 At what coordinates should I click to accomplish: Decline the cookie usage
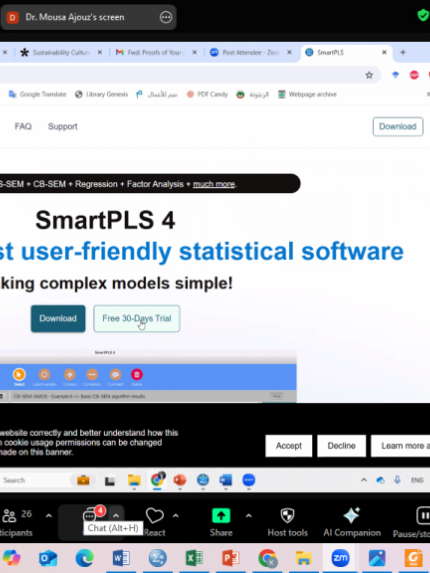pos(341,446)
